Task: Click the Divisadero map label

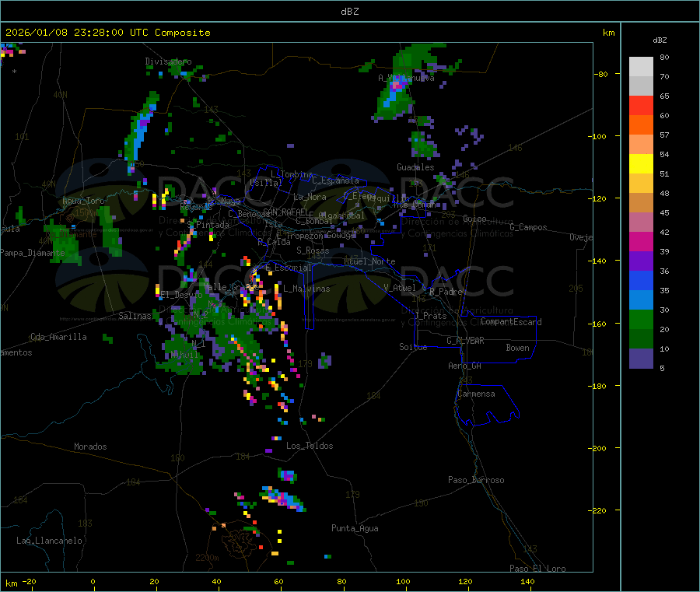Action: (x=168, y=61)
